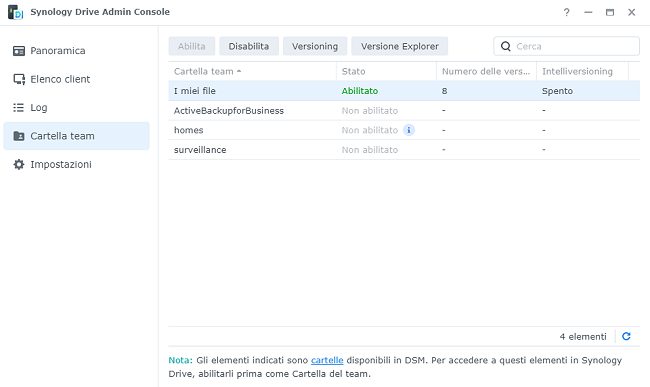
Task: Click Non abilitato status for surveillance
Action: [370, 150]
